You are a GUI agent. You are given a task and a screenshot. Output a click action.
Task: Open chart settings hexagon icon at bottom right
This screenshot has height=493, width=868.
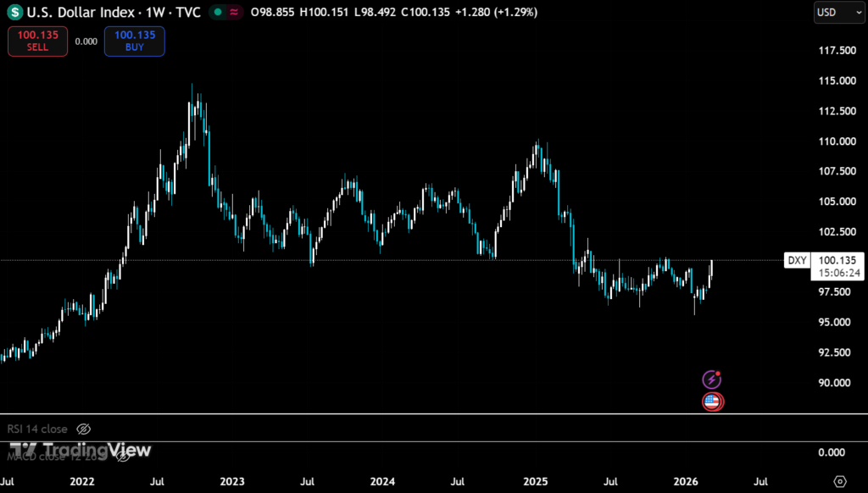click(840, 480)
